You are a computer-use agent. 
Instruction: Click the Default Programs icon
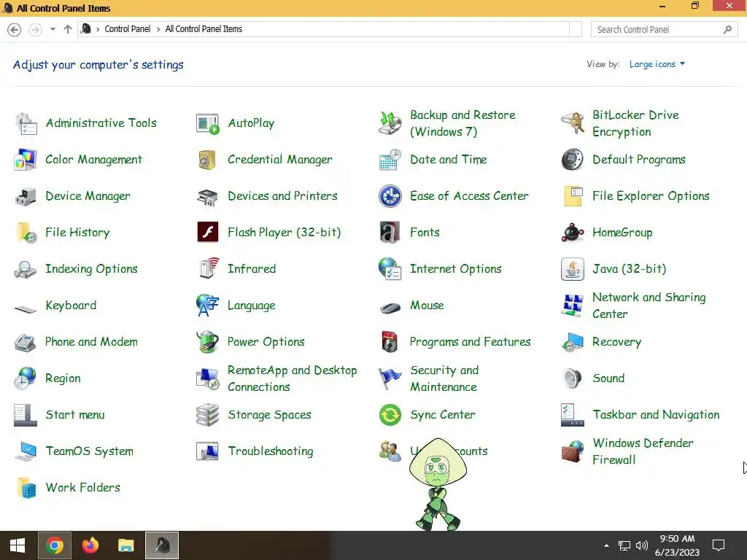[x=573, y=160]
